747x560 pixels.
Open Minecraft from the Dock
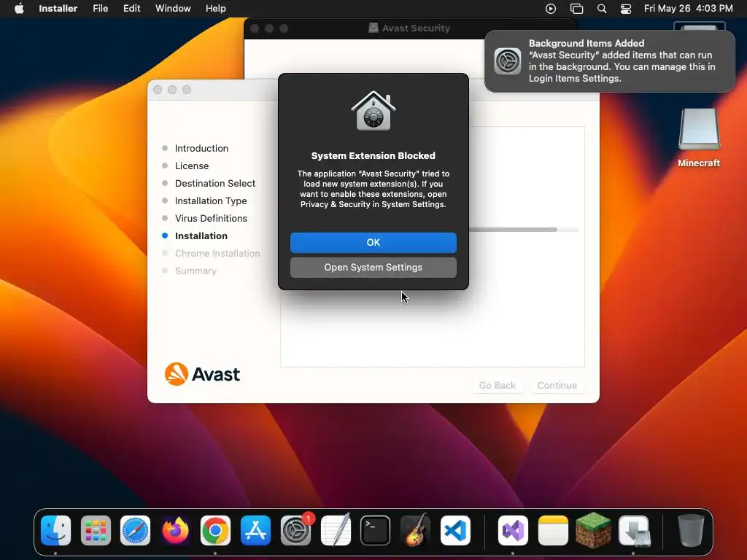pyautogui.click(x=593, y=530)
